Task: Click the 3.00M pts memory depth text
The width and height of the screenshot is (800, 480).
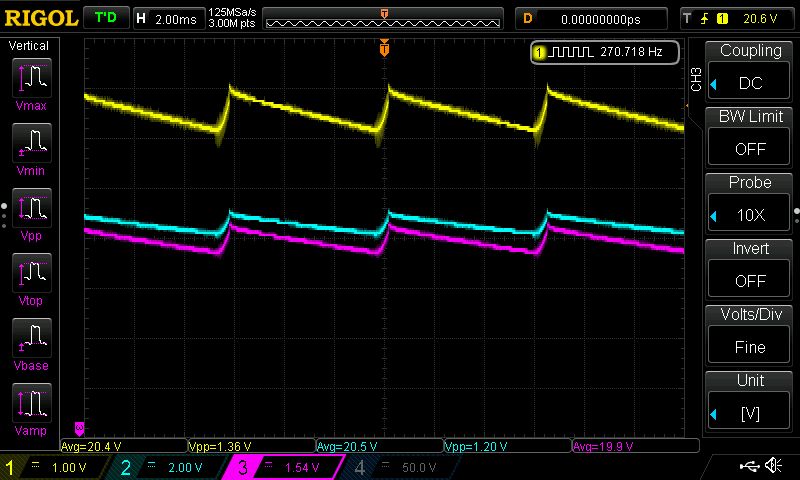Action: (232, 23)
